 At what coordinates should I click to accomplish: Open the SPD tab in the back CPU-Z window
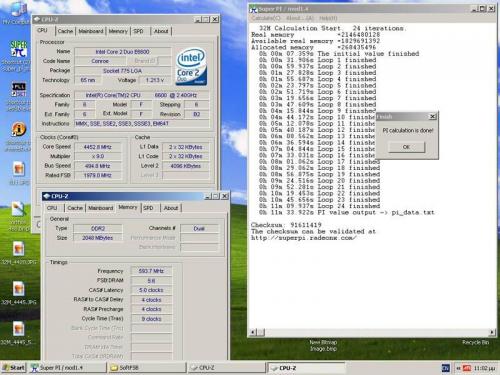tap(138, 31)
